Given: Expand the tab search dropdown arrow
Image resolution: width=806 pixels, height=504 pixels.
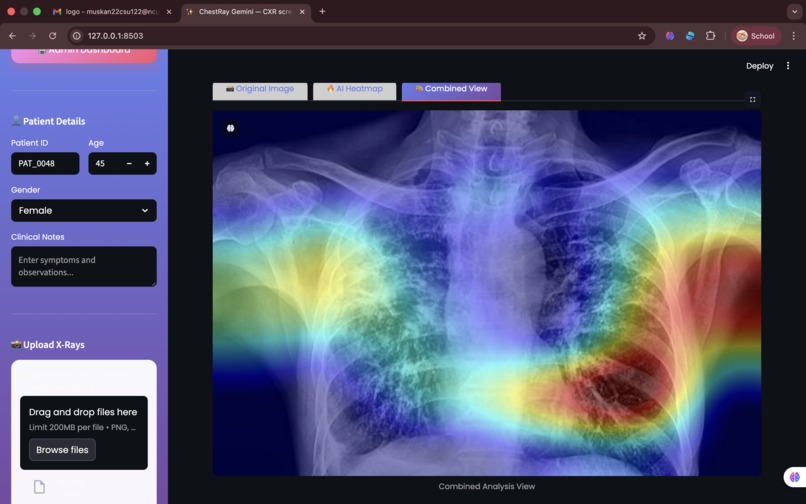Looking at the screenshot, I should click(x=794, y=11).
